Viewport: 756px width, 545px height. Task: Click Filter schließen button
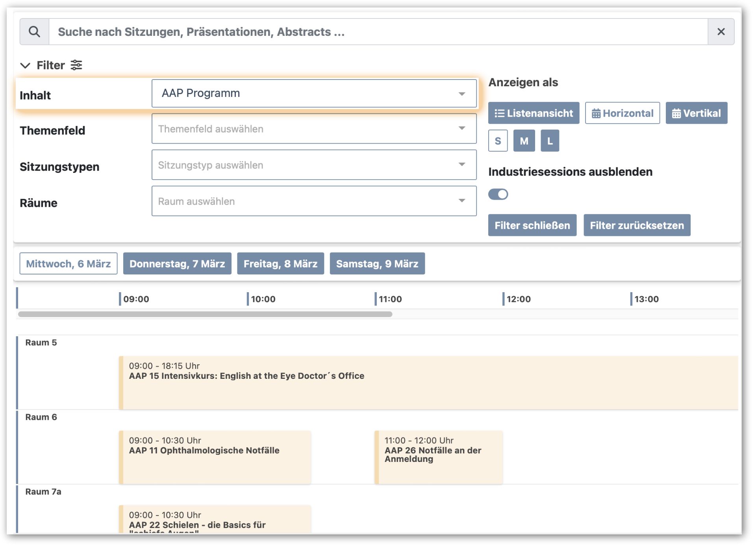[532, 225]
